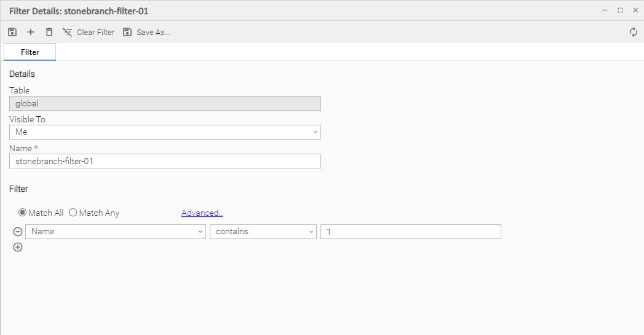Screen dimensions: 644x335
Task: Switch to the Filter tab
Action: pyautogui.click(x=30, y=52)
